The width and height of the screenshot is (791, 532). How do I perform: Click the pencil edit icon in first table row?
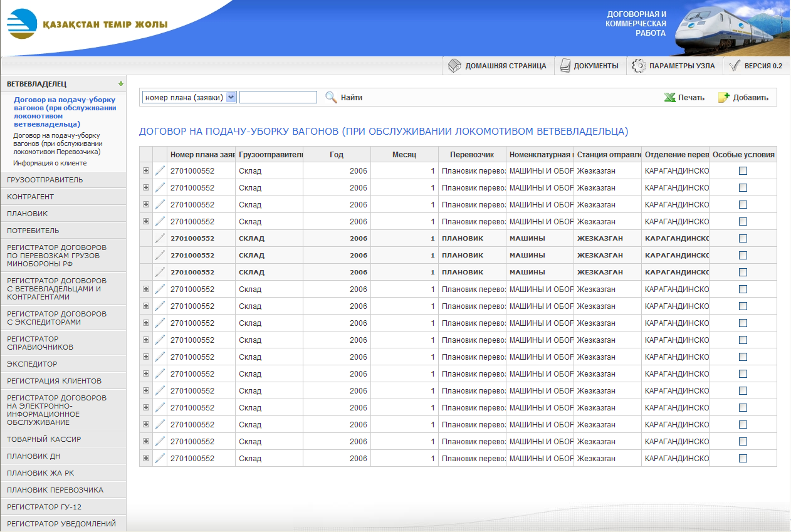click(x=160, y=170)
